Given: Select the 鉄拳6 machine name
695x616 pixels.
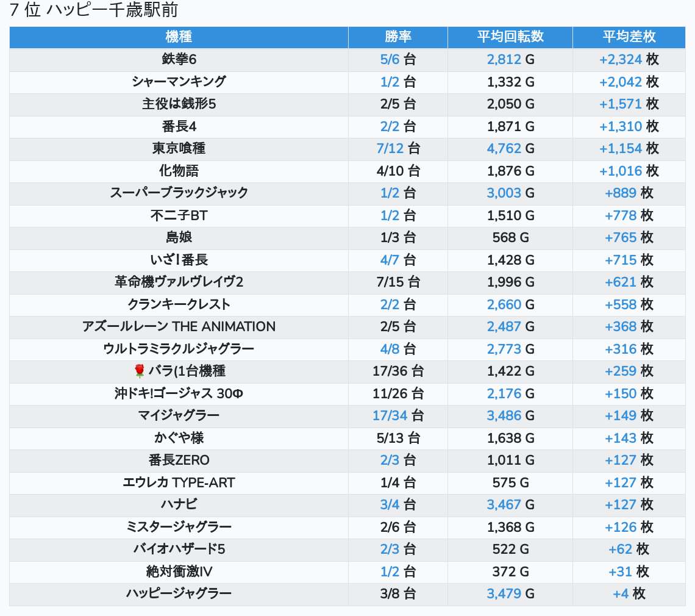Looking at the screenshot, I should click(x=179, y=59).
